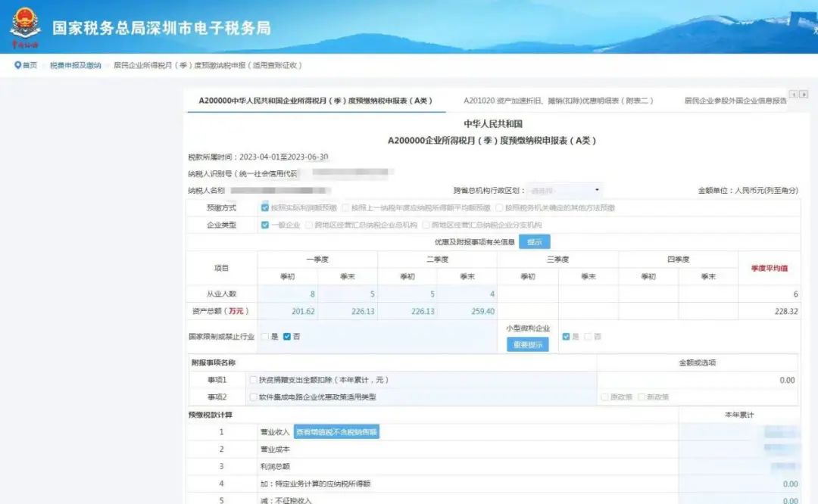The image size is (818, 504).
Task: Edit second quarter 季末 从业人数 field
Action: click(x=467, y=294)
